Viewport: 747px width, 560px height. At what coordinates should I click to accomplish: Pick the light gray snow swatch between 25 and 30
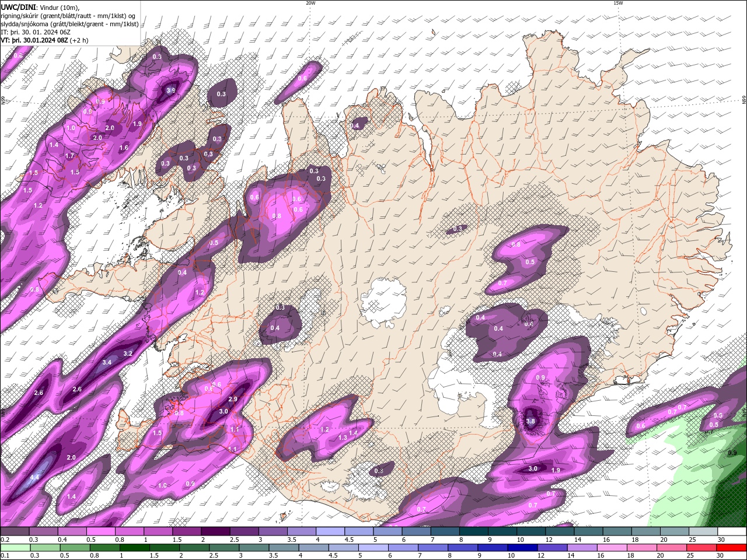coord(704,531)
